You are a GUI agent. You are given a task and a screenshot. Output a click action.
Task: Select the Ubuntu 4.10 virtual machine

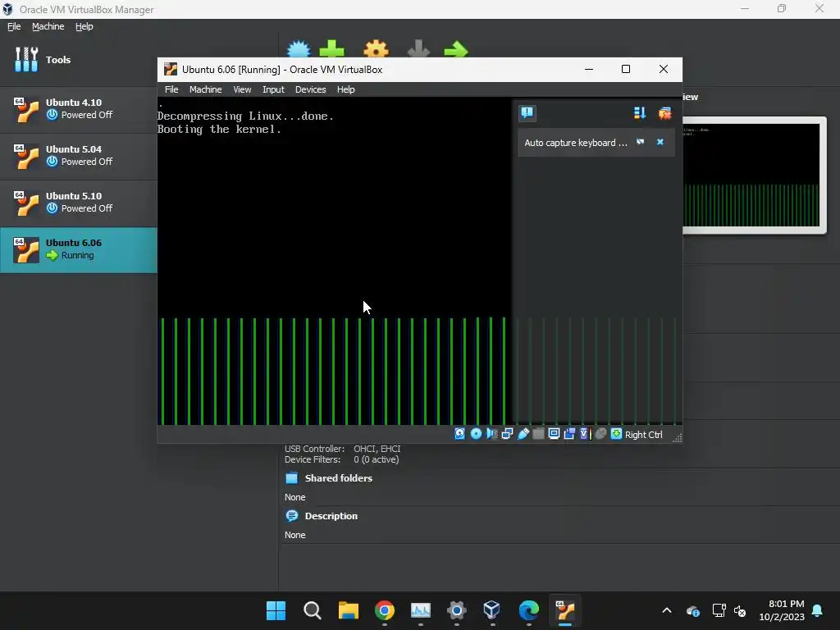[78, 109]
